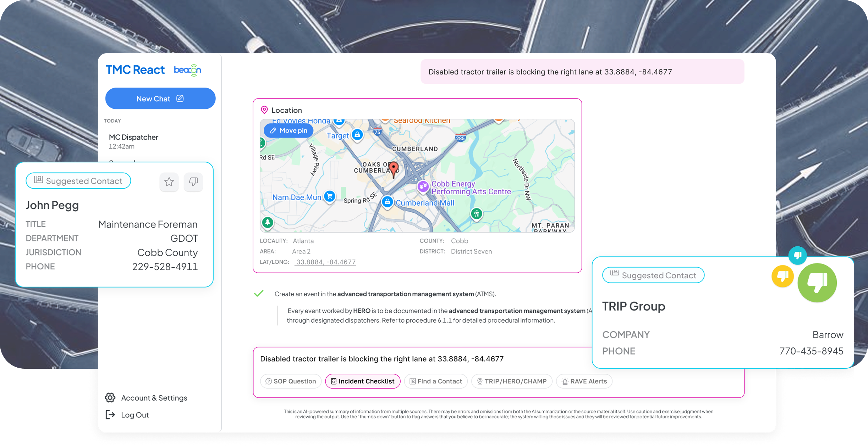Star the John Pegg suggested contact
868x446 pixels.
click(169, 182)
